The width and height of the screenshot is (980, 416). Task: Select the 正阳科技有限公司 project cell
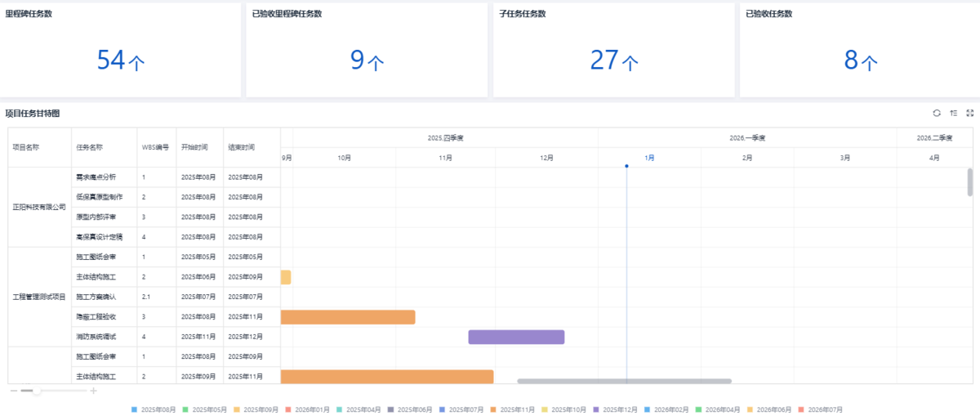39,207
